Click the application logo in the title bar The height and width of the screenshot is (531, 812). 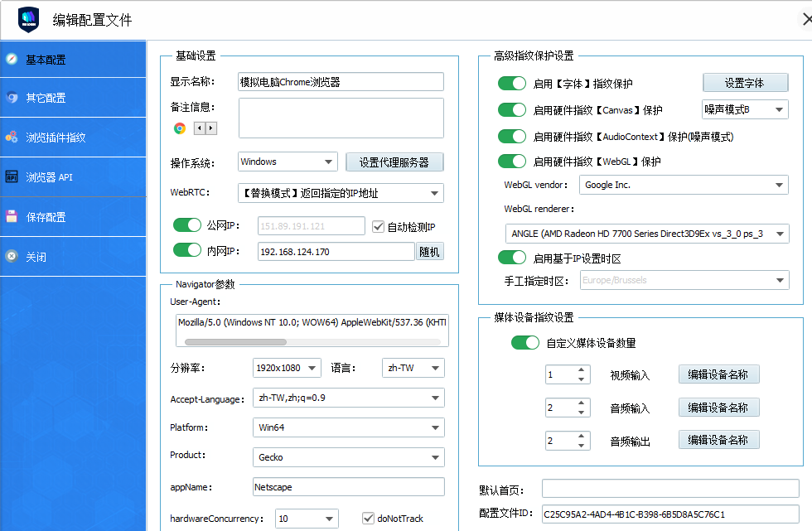click(x=29, y=18)
